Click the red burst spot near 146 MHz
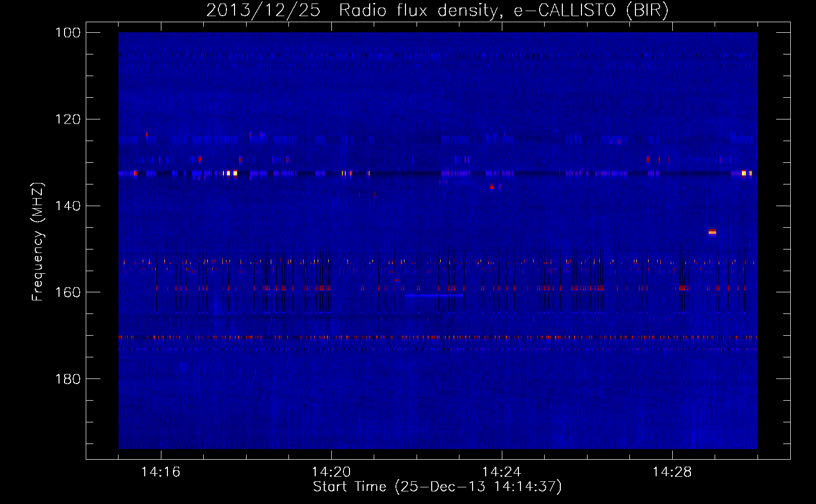816x504 pixels. click(712, 232)
